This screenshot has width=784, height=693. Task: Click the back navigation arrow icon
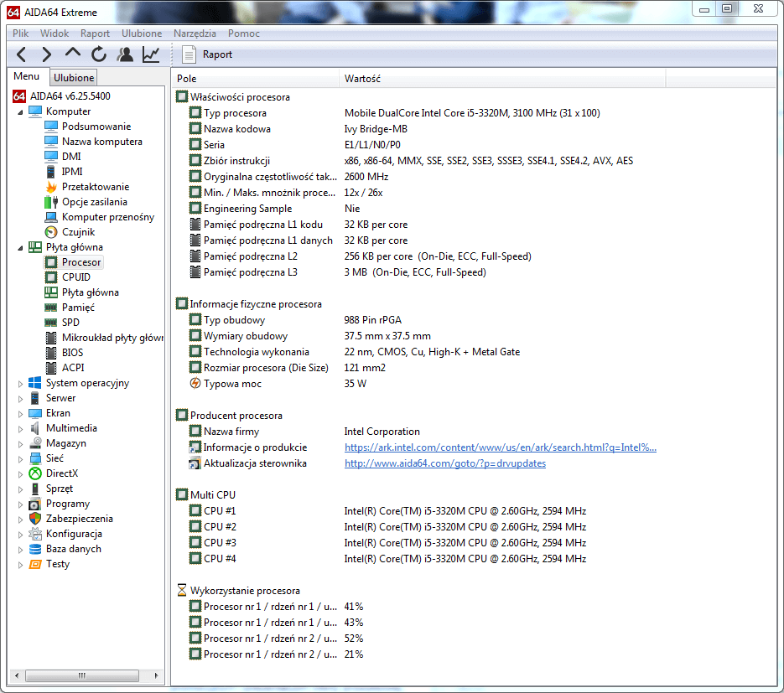click(20, 54)
